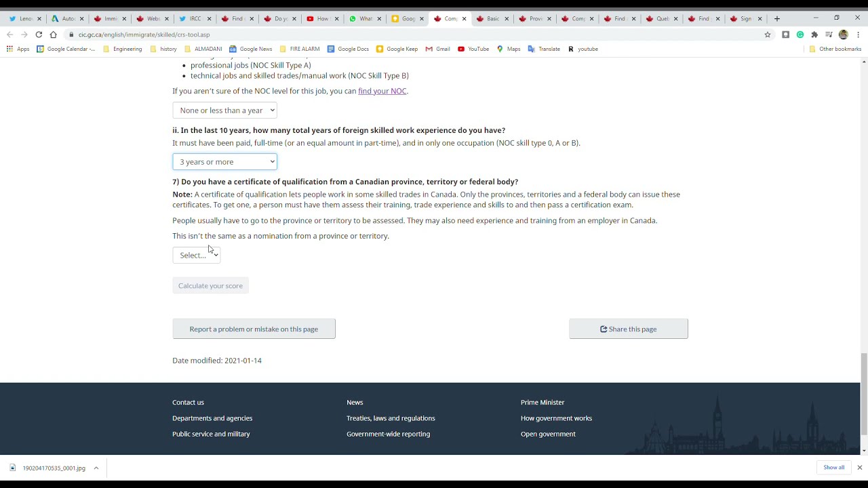Image resolution: width=868 pixels, height=488 pixels.
Task: Click the 'Share this page' button
Action: click(629, 329)
